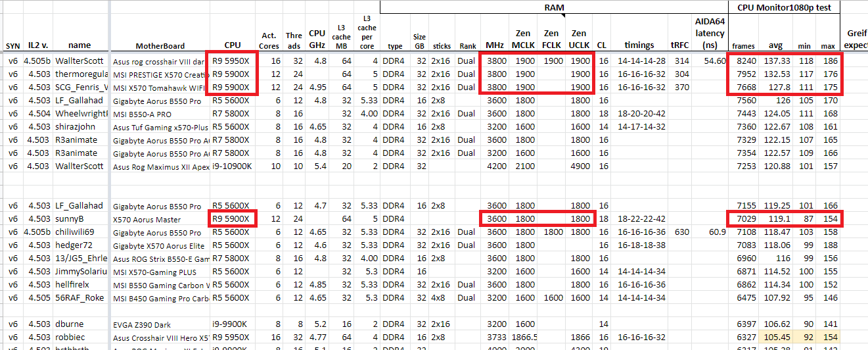The height and width of the screenshot is (350, 868).
Task: Click the name cell 'chiliwili69'
Action: (75, 232)
